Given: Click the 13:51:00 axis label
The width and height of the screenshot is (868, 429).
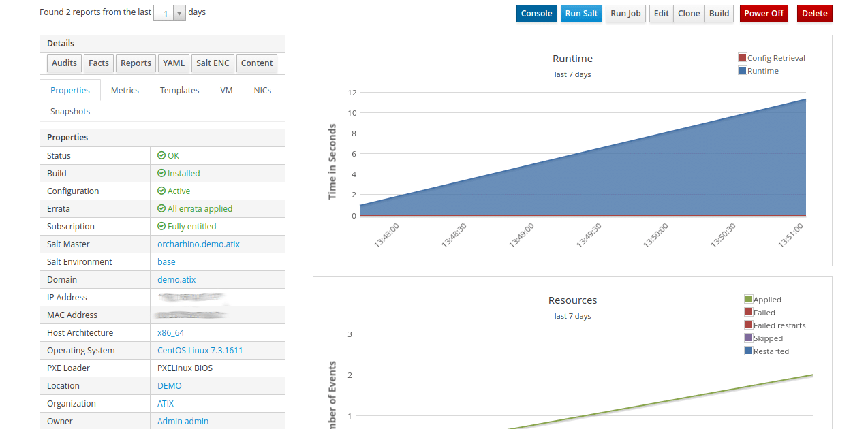Looking at the screenshot, I should [790, 234].
